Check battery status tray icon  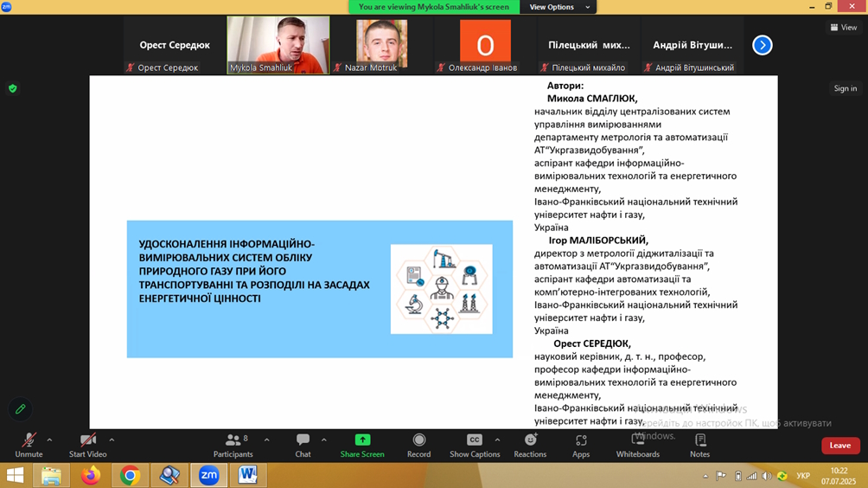[738, 476]
